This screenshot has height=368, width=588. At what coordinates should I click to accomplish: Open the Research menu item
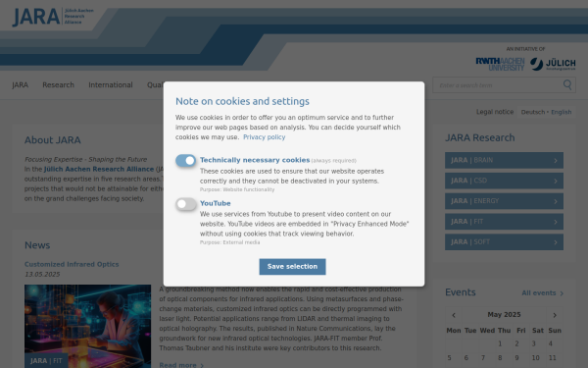tap(58, 84)
